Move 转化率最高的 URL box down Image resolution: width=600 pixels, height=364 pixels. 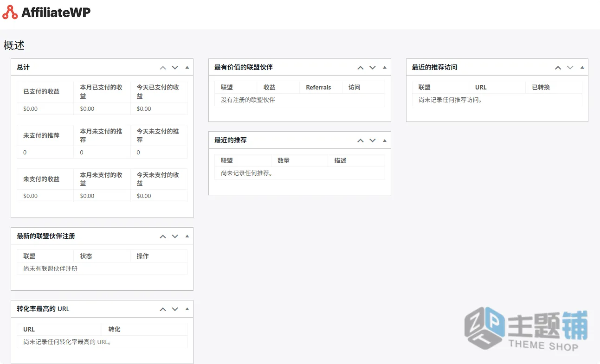[175, 309]
